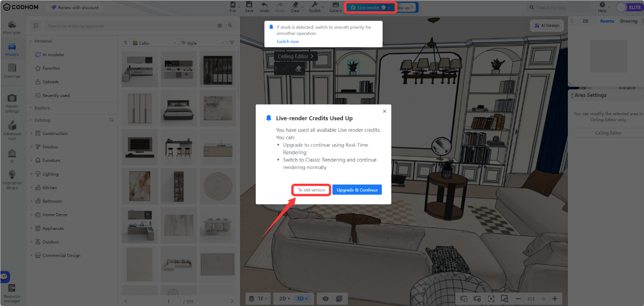Click the Switch now link
Viewport: 644px width, 306px height.
[288, 42]
